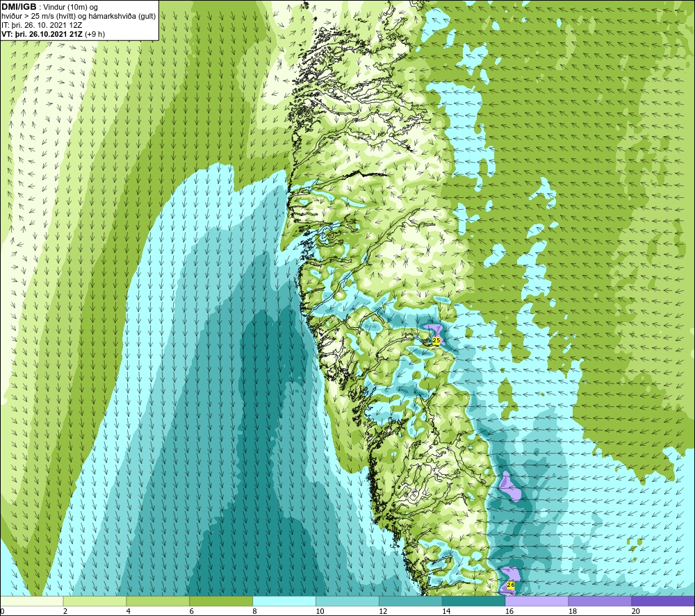The height and width of the screenshot is (616, 695).
Task: Click the legend value 6
Action: [x=192, y=611]
